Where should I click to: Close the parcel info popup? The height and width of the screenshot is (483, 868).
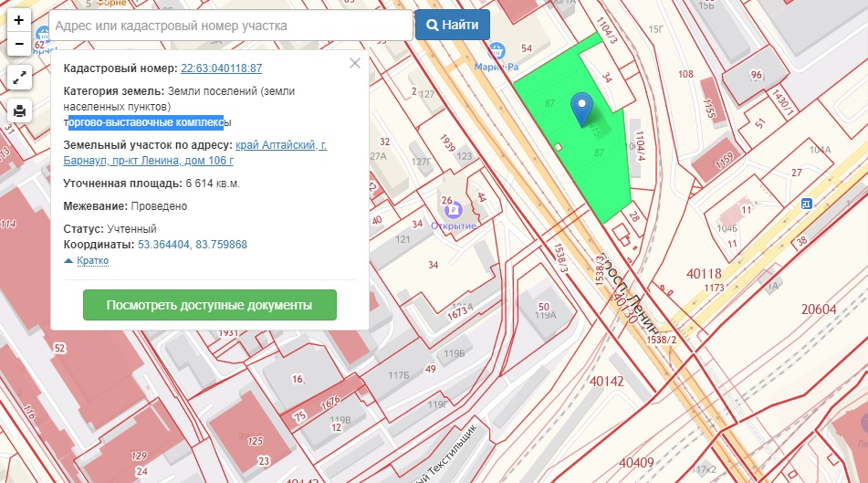click(355, 63)
